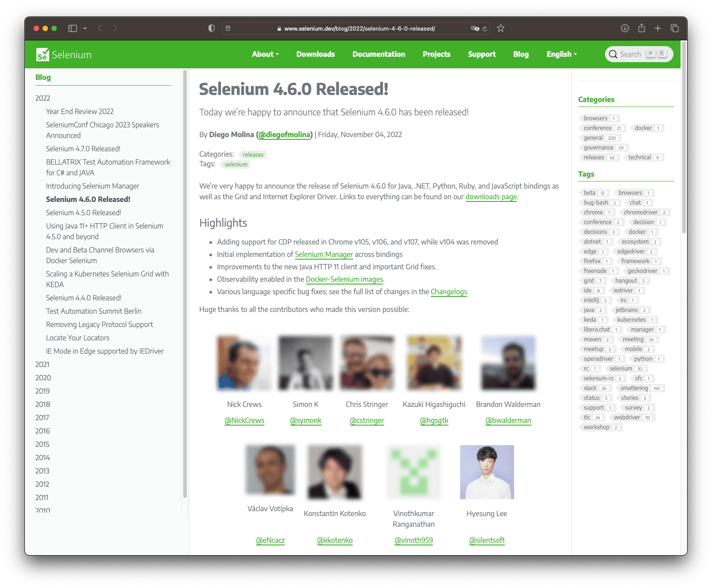Open Selenium 4.5.0 Released! post
712x588 pixels.
(x=83, y=213)
